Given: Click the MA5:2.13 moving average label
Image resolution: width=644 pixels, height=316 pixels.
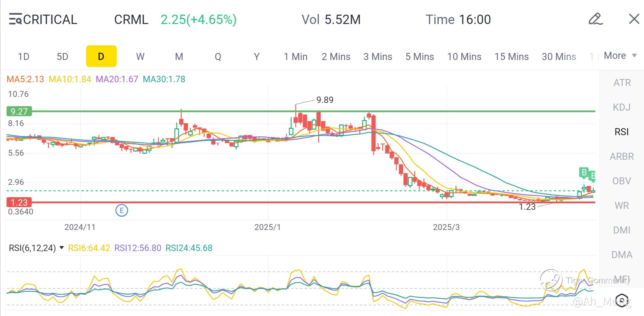Looking at the screenshot, I should [x=25, y=79].
